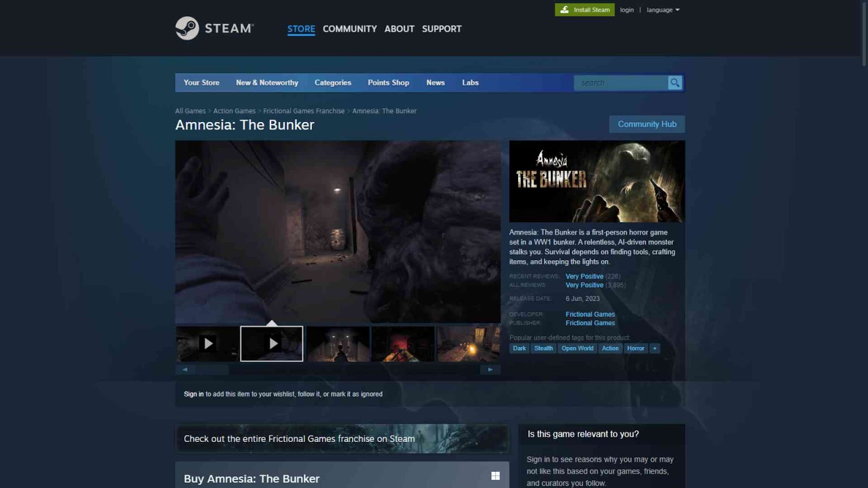This screenshot has width=868, height=488.
Task: Open the language dropdown
Action: pyautogui.click(x=663, y=10)
